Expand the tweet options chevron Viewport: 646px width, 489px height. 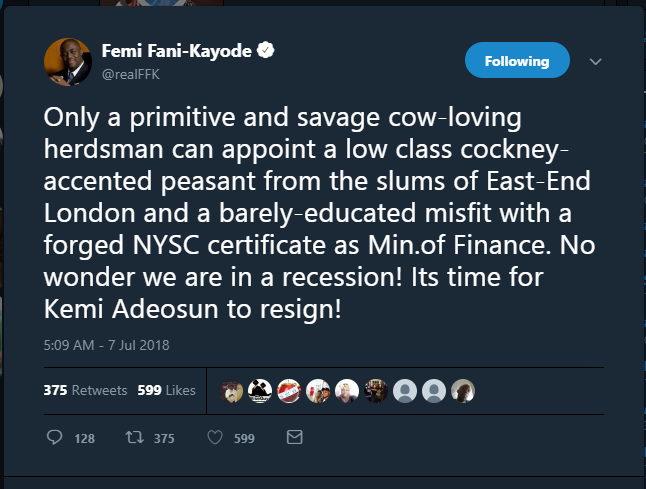coord(596,61)
